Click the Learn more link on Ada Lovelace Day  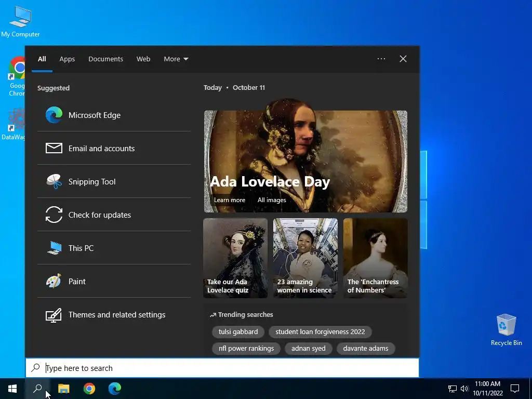point(229,200)
